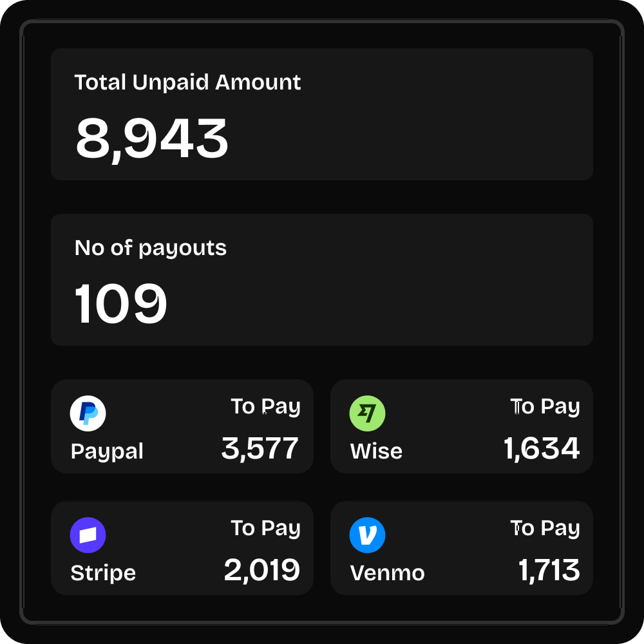Select the Stripe label text
This screenshot has width=644, height=644.
(103, 573)
